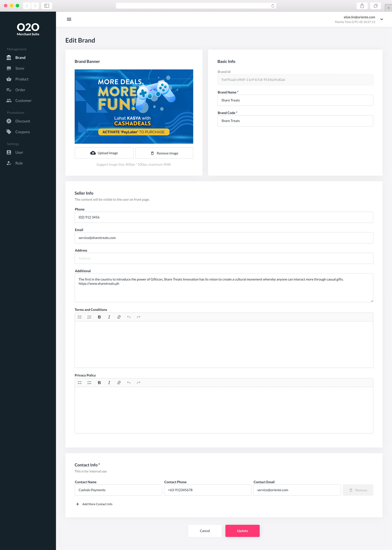The image size is (392, 550).
Task: Insert link in Terms and Conditions editor
Action: [119, 317]
